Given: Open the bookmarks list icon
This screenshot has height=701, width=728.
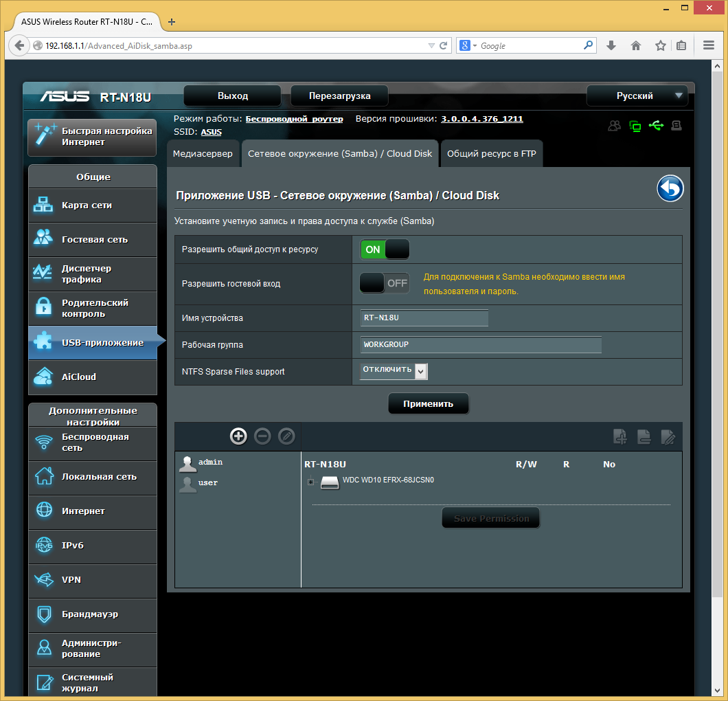Looking at the screenshot, I should coord(681,45).
